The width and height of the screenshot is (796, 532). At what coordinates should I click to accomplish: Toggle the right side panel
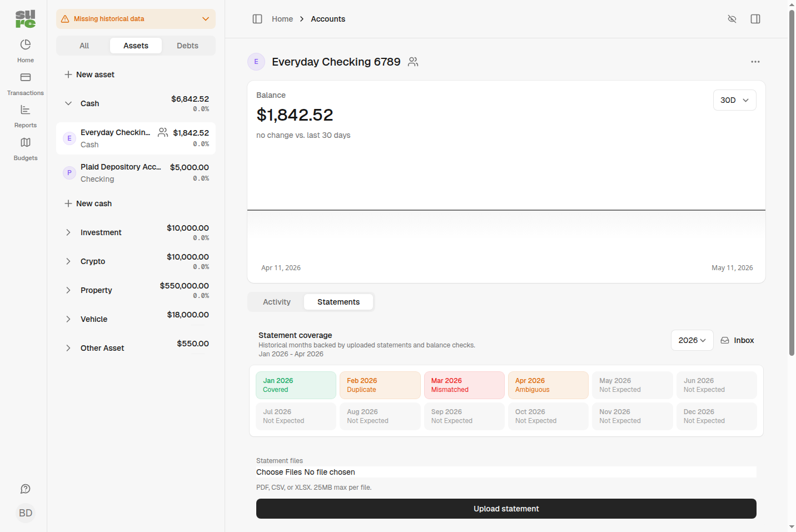(755, 19)
